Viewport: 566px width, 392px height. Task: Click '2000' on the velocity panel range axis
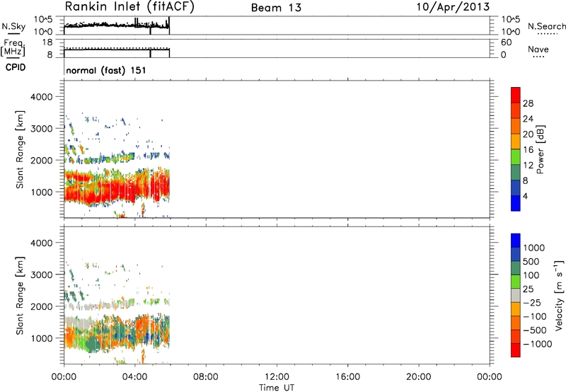41,306
